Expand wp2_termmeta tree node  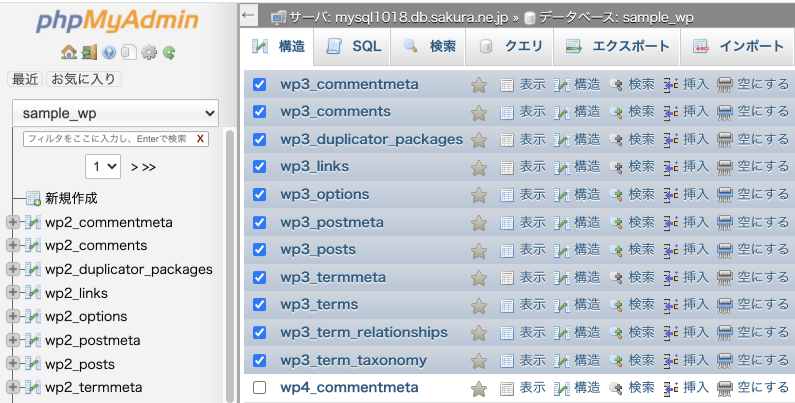point(13,387)
